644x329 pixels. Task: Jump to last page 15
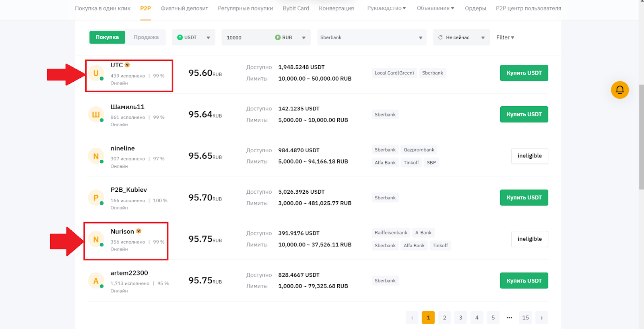526,317
